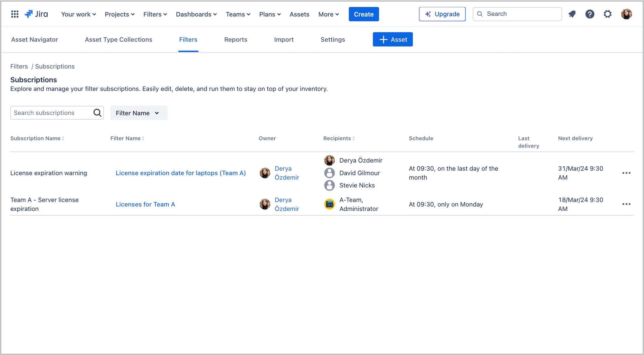Screen dimensions: 644x355
Task: Click the Upgrade button
Action: [442, 14]
